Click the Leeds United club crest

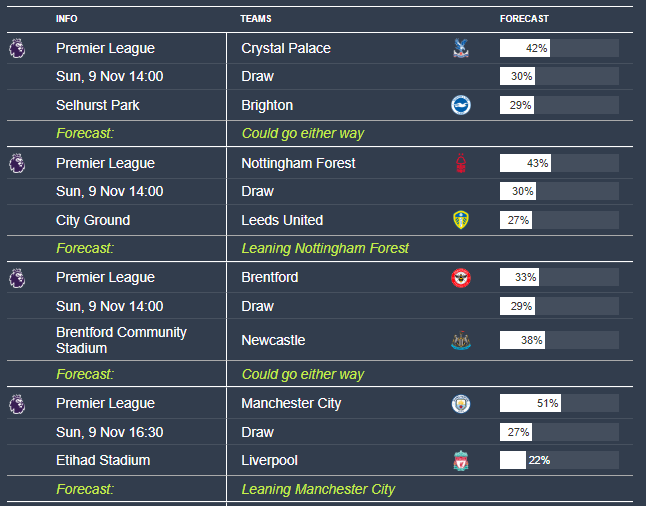click(x=460, y=220)
